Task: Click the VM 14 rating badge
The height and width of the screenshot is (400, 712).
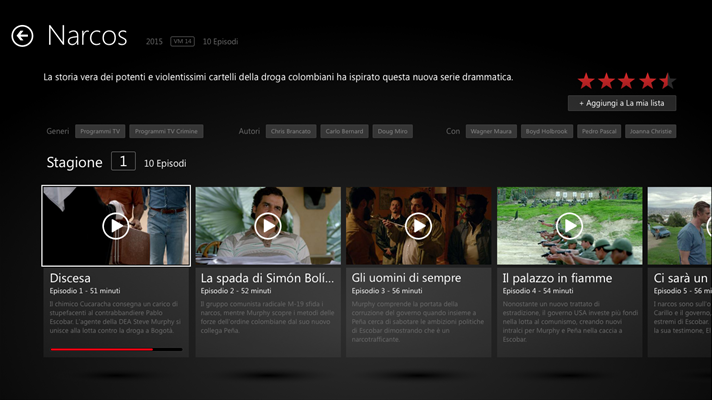Action: (x=182, y=41)
